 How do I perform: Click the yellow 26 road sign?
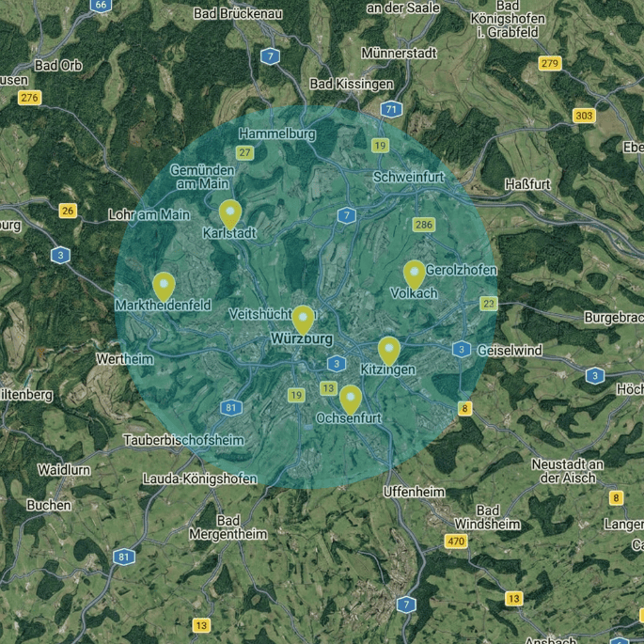[x=68, y=211]
